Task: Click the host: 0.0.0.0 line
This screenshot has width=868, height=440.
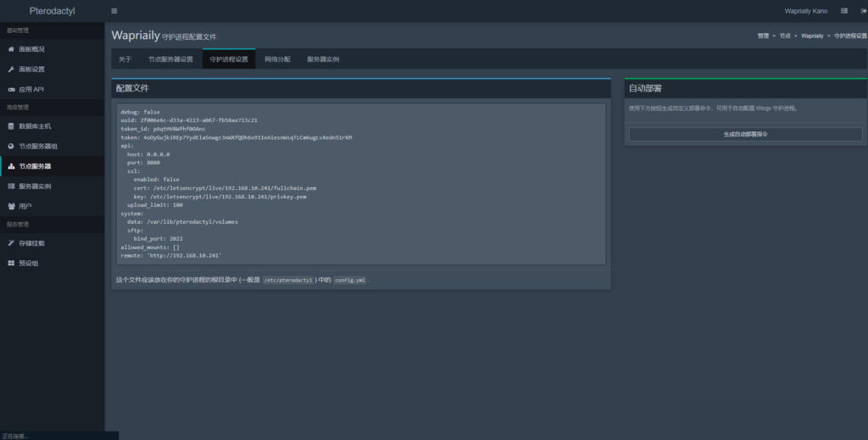Action: 148,154
